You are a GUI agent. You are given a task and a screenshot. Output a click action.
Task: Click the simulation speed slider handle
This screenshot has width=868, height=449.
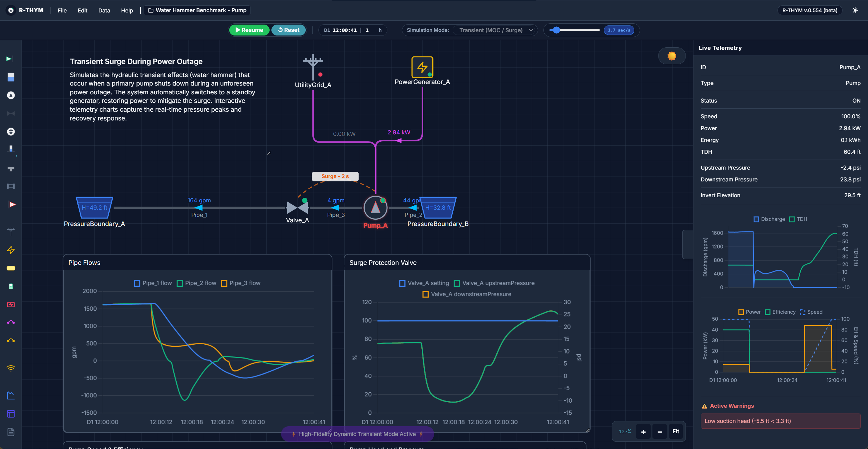pyautogui.click(x=556, y=30)
